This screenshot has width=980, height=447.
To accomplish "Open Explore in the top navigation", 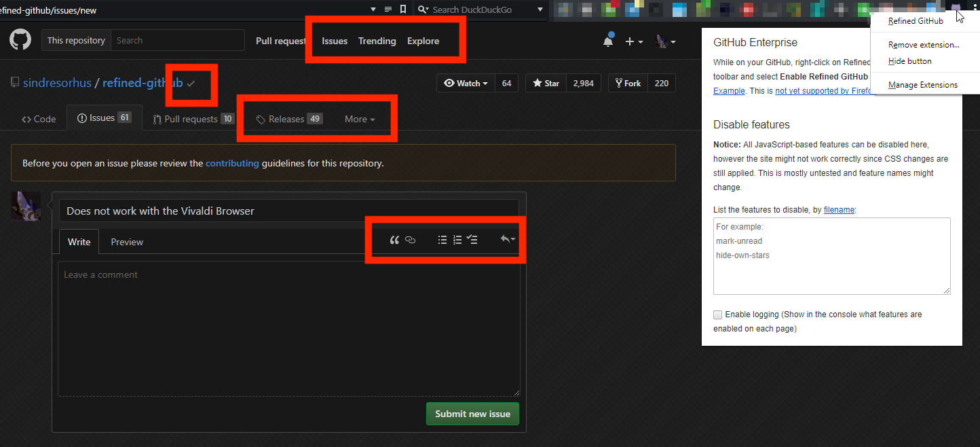I will tap(423, 41).
